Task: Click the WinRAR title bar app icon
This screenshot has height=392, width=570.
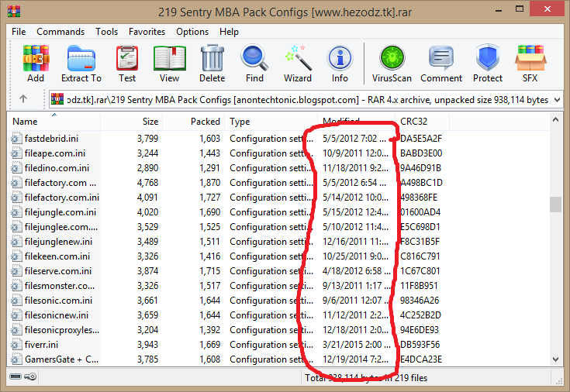Action: coord(14,12)
